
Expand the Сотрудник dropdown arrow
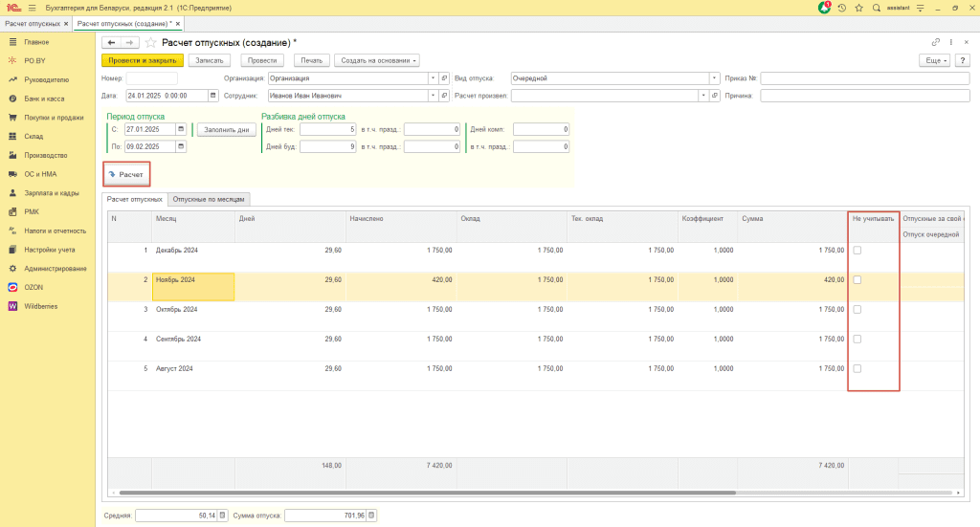[x=433, y=96]
